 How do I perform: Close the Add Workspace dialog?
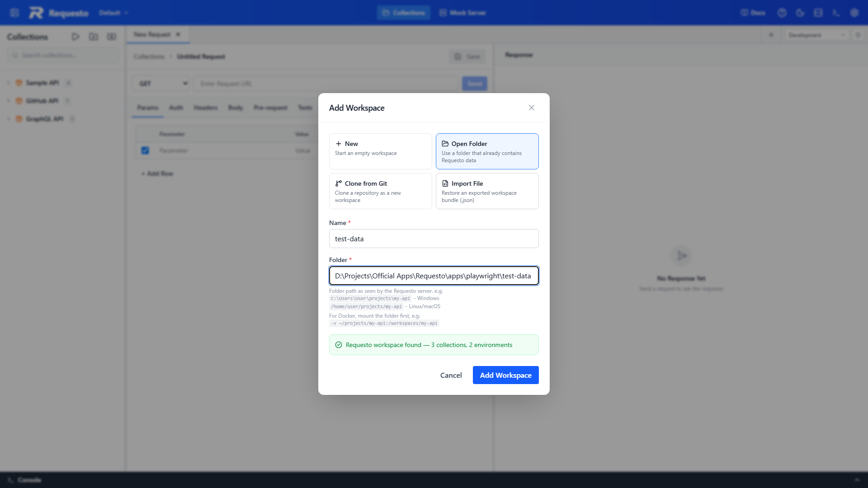[x=532, y=108]
